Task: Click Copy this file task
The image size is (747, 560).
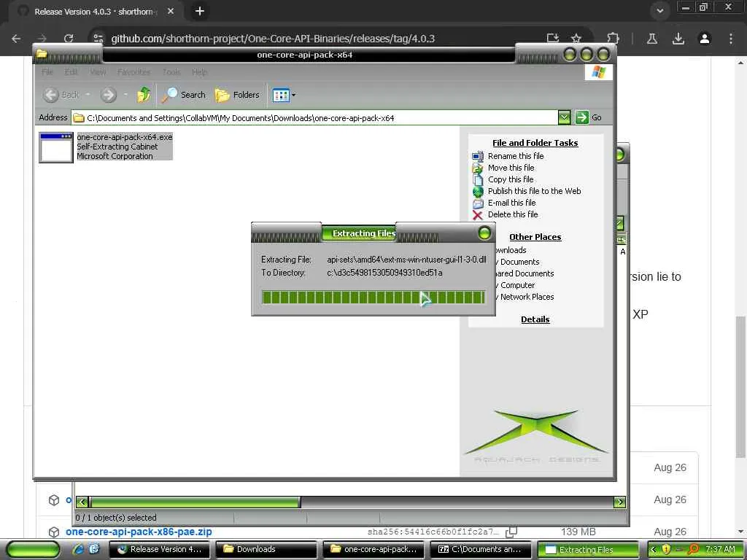Action: click(x=511, y=179)
